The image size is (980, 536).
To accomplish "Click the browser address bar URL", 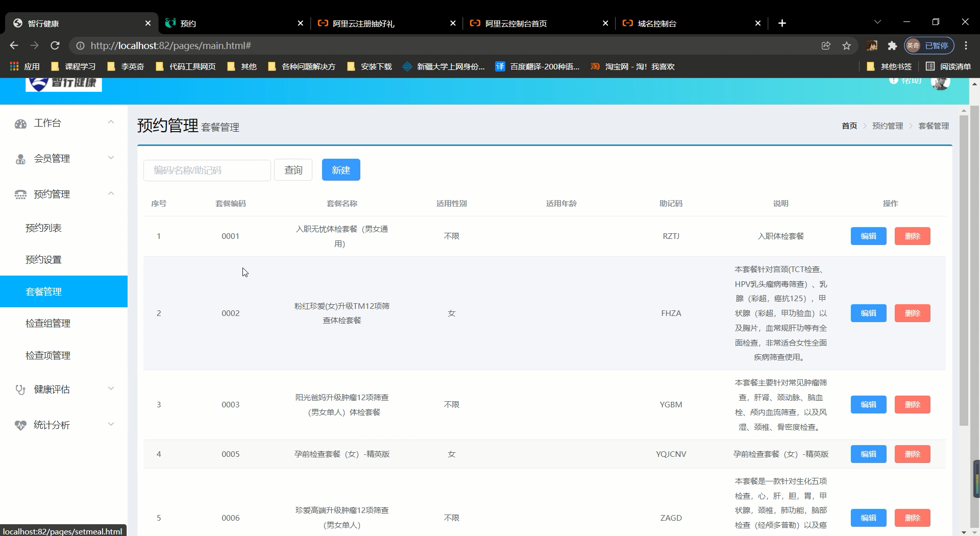I will (x=170, y=45).
